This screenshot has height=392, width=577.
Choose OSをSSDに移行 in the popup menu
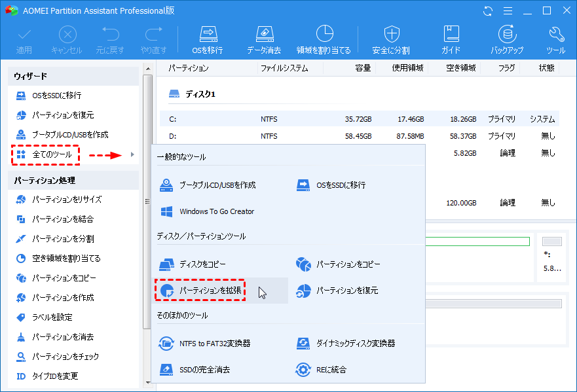pos(331,185)
